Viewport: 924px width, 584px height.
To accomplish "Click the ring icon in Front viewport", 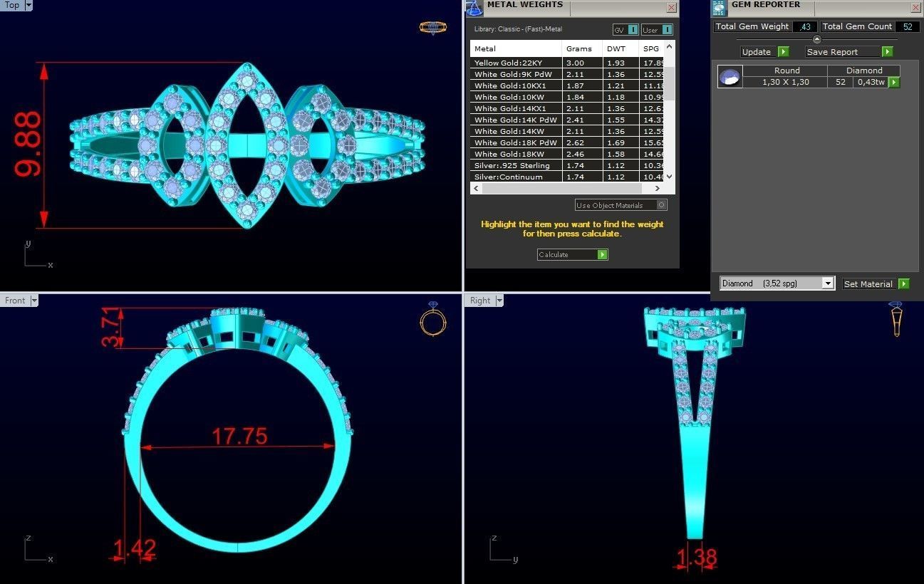I will click(433, 318).
